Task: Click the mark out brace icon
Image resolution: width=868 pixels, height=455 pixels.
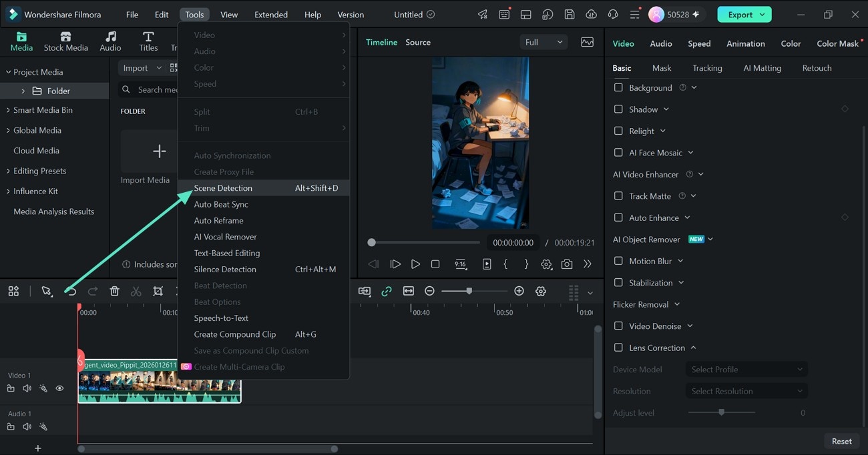Action: (x=526, y=264)
